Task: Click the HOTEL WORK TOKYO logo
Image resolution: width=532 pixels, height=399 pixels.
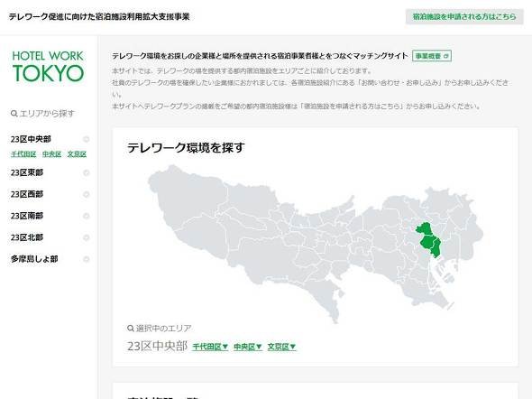Action: pos(48,67)
